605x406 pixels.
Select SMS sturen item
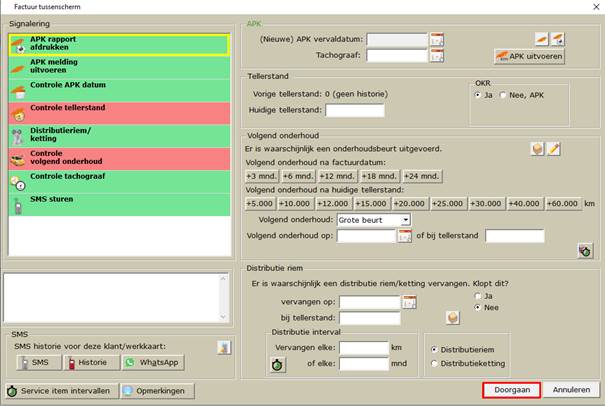click(x=119, y=204)
